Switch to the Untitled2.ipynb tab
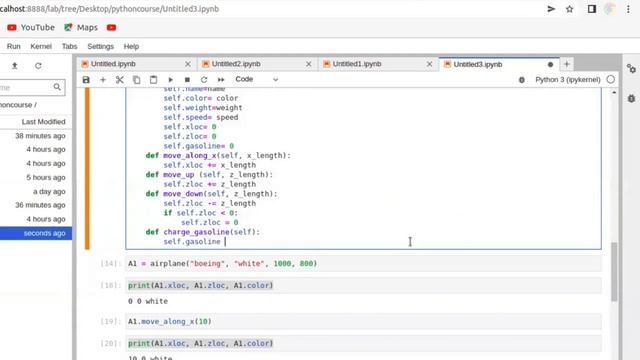The height and width of the screenshot is (360, 640). [257, 64]
